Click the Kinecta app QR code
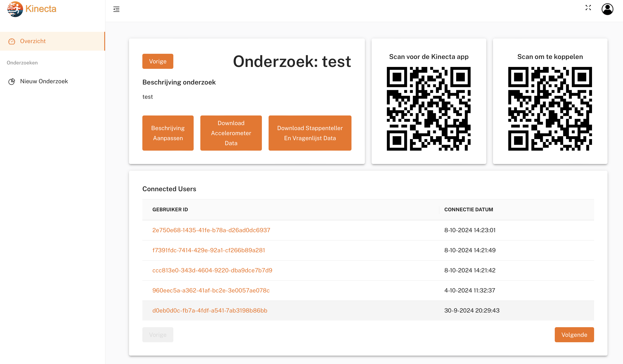 coord(429,109)
